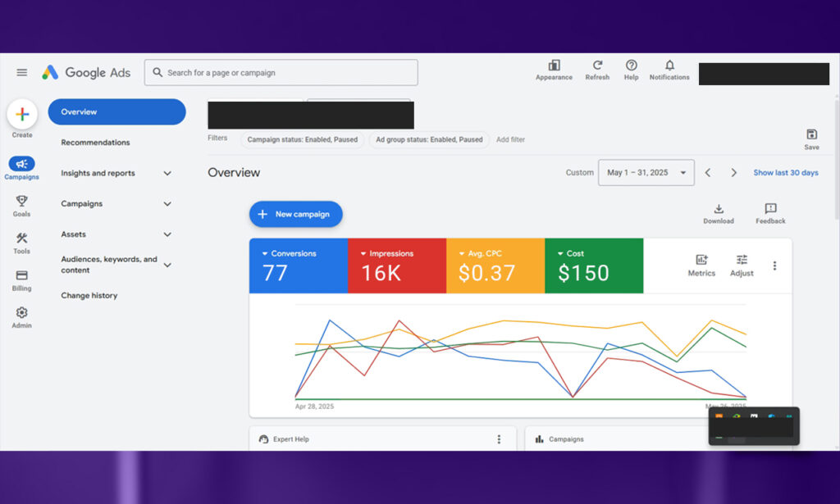Viewport: 840px width, 504px height.
Task: Open the Tools section
Action: coord(21,243)
